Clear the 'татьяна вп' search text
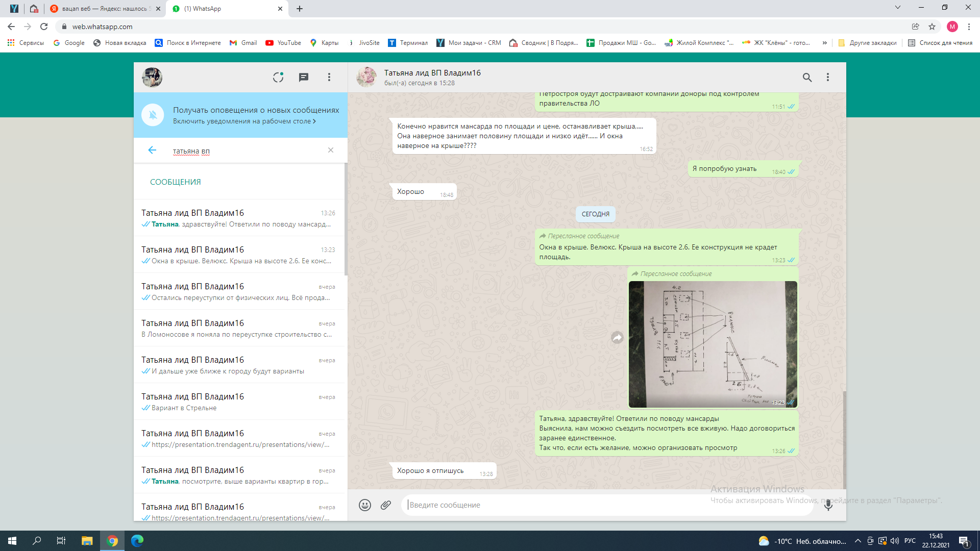The width and height of the screenshot is (980, 551). pyautogui.click(x=331, y=150)
